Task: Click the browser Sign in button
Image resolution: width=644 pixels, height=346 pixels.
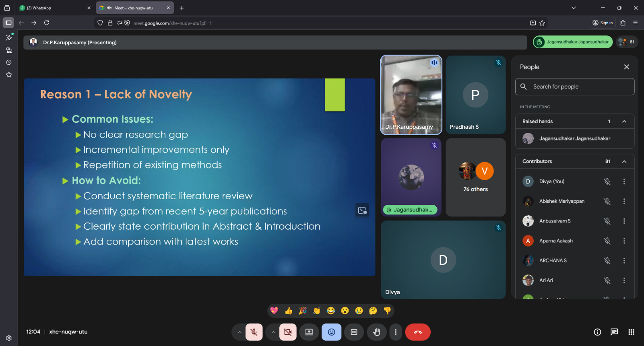Action: coord(603,23)
